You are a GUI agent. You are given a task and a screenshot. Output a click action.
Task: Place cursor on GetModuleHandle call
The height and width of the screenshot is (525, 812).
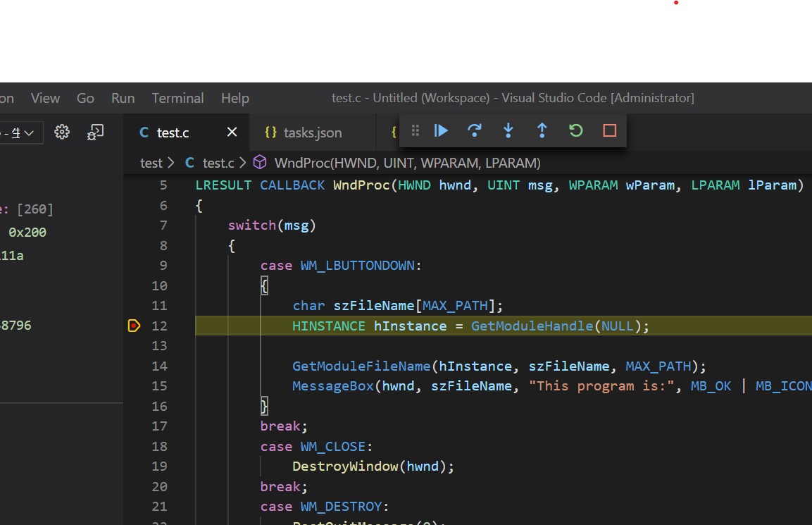coord(532,326)
